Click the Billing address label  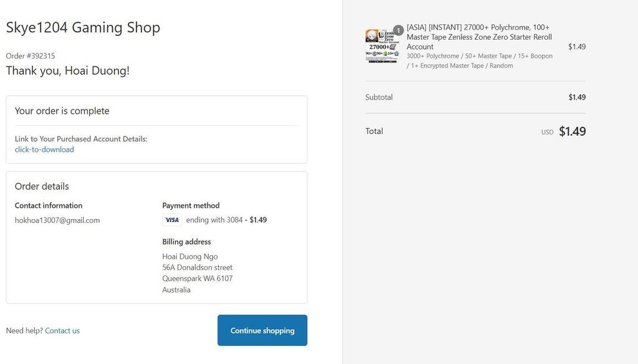(186, 241)
